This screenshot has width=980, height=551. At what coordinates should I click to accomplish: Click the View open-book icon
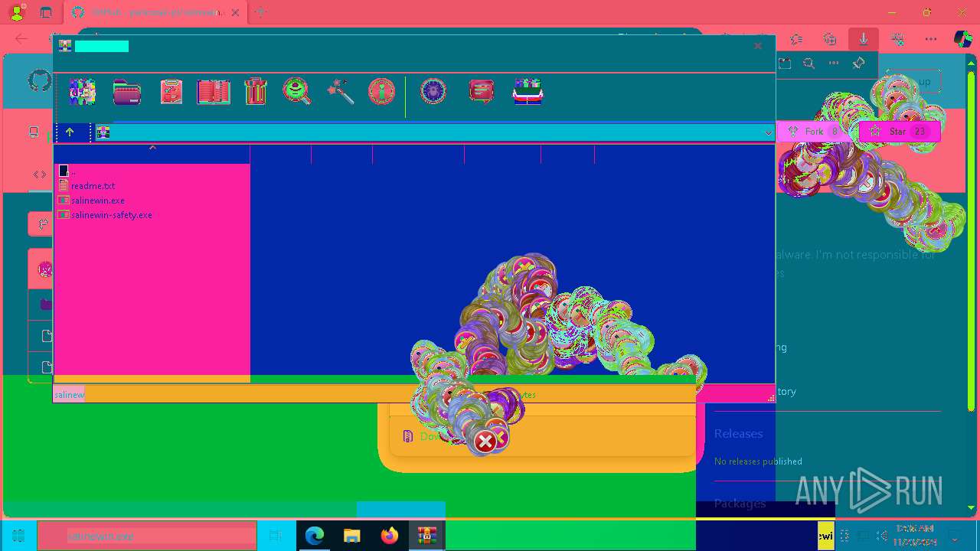click(214, 92)
